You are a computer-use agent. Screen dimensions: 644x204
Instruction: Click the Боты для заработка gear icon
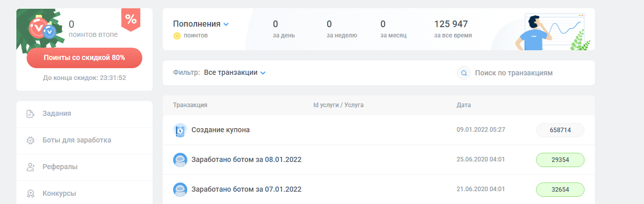31,140
